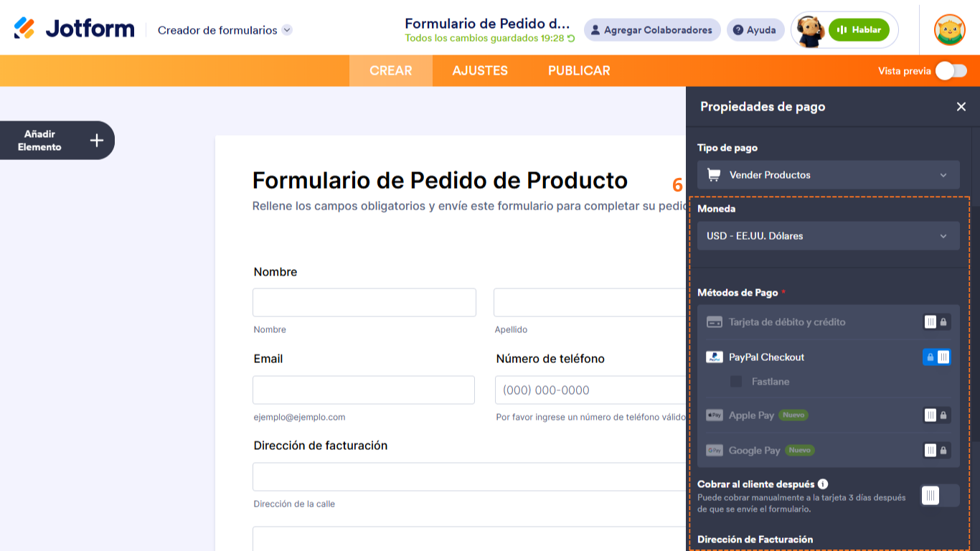980x551 pixels.
Task: Click the Métodos de Pago label
Action: (738, 293)
